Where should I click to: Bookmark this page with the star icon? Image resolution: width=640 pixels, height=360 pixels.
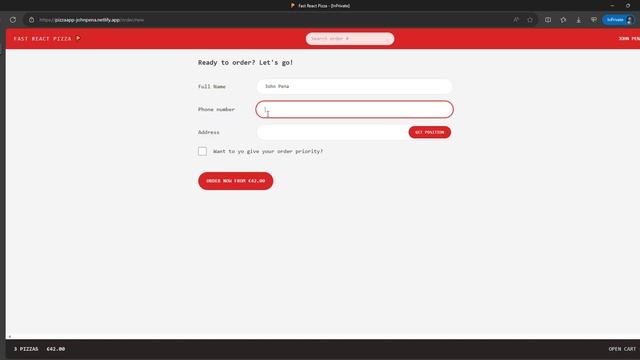pyautogui.click(x=530, y=20)
